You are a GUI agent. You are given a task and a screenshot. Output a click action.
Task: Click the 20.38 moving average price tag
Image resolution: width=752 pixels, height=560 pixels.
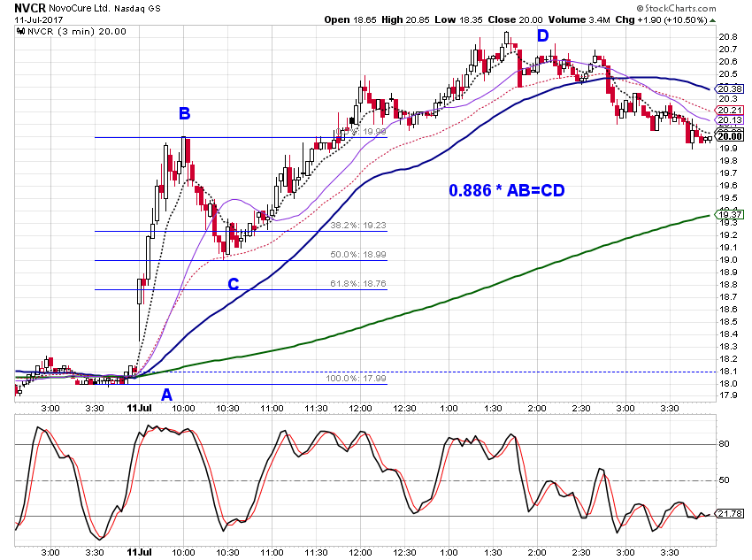pyautogui.click(x=730, y=88)
